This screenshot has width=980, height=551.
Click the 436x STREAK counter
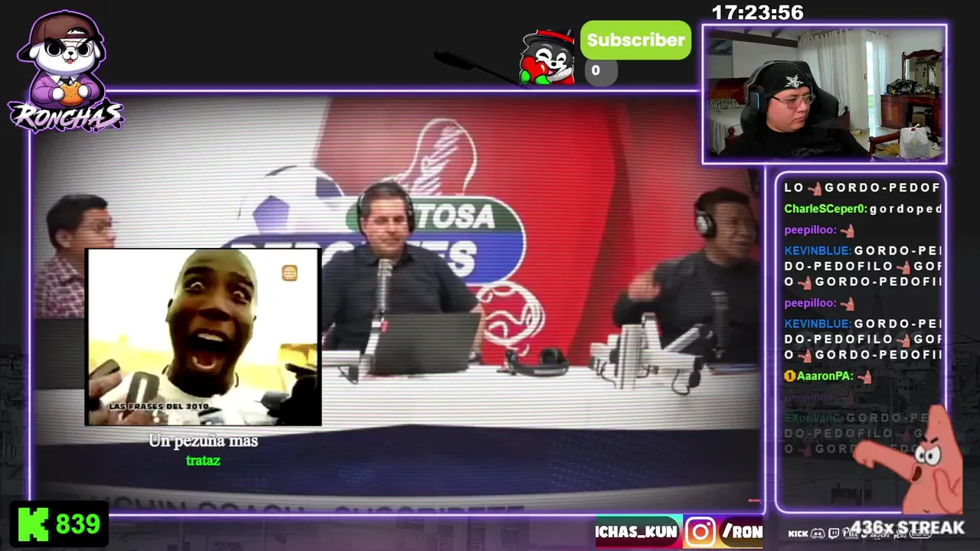(x=908, y=528)
